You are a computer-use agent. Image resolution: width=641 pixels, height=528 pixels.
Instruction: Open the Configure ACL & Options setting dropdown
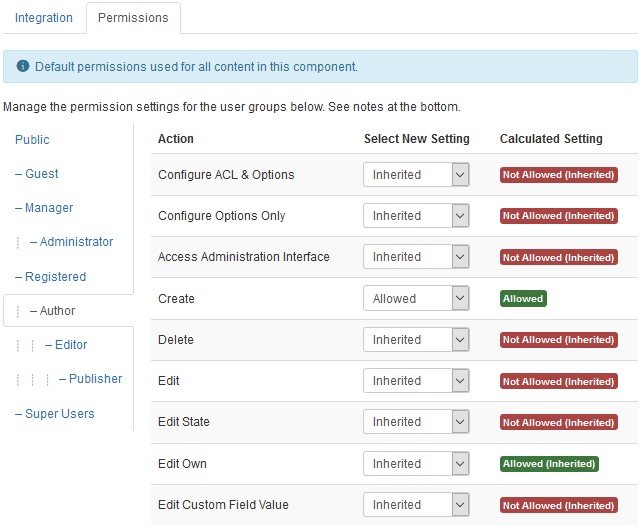pos(415,175)
